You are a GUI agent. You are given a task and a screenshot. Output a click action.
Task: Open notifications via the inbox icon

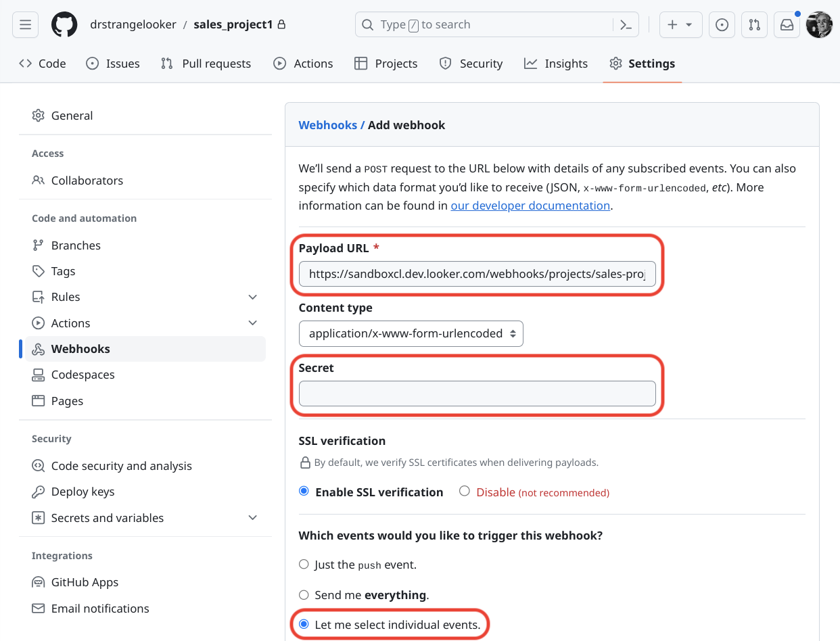(787, 24)
